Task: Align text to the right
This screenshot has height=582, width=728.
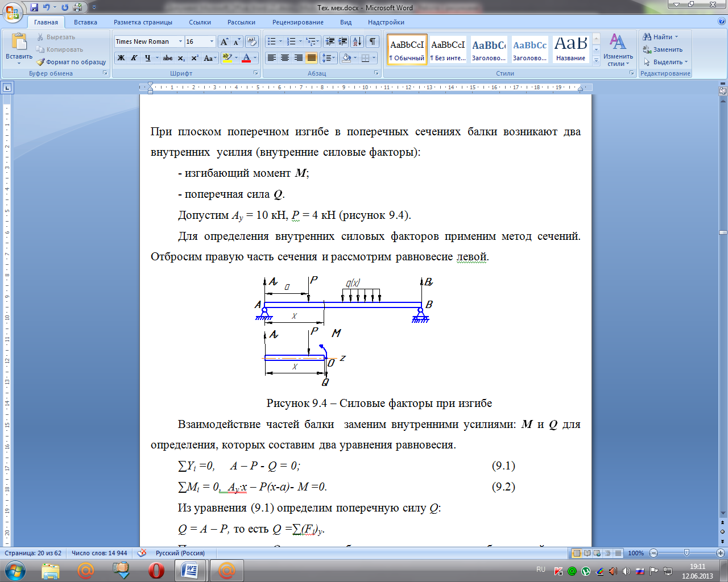Action: pyautogui.click(x=298, y=58)
